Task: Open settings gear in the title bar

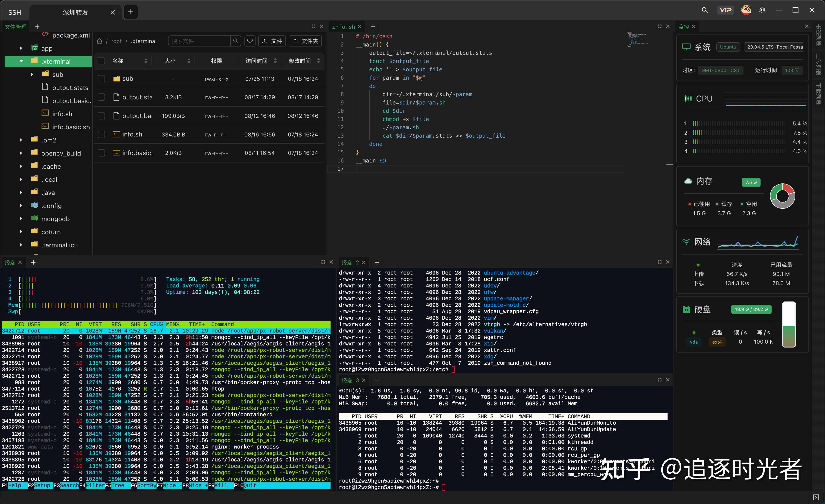Action: [x=762, y=10]
